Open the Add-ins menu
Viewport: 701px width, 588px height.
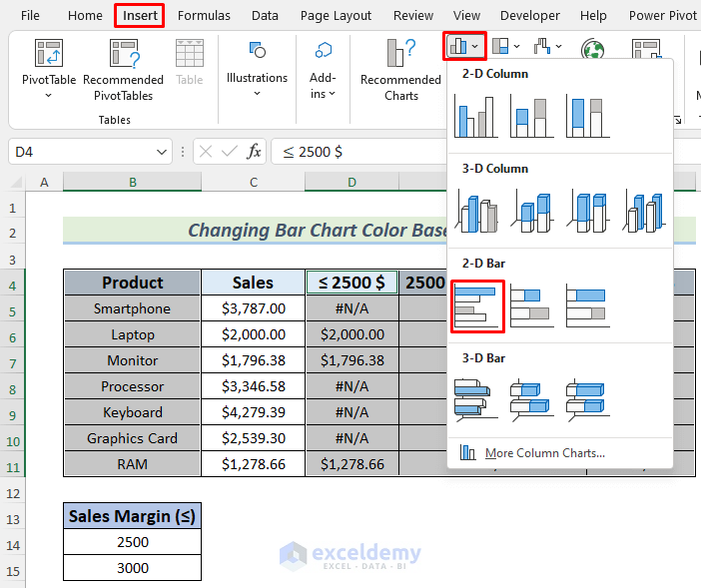point(323,68)
